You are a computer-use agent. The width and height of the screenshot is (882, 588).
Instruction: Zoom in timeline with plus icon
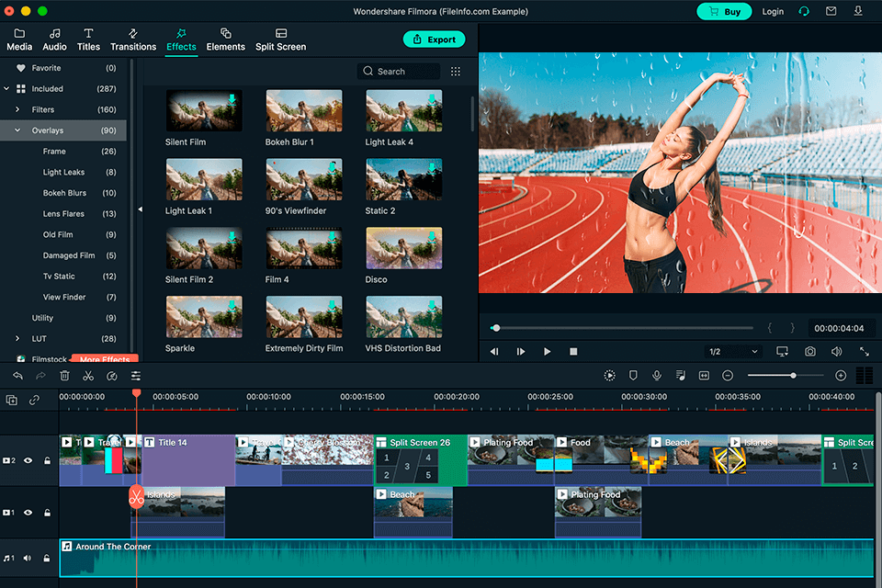[x=841, y=375]
